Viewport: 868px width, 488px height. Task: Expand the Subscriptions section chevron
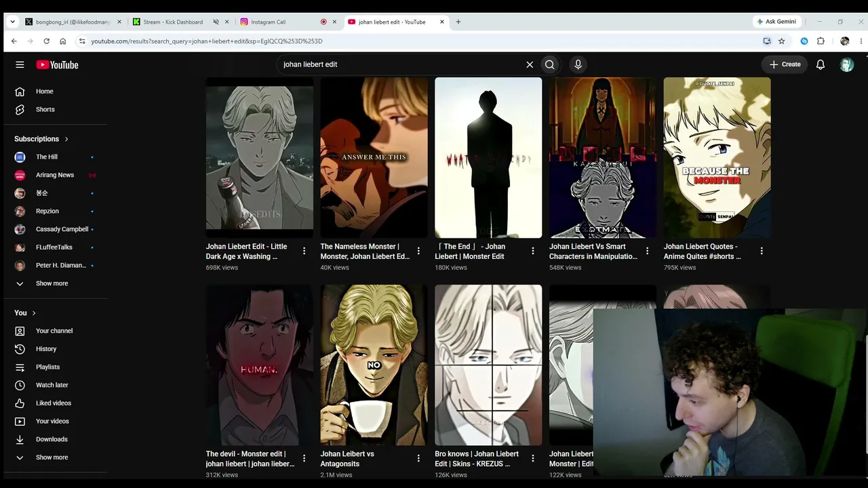pos(66,139)
